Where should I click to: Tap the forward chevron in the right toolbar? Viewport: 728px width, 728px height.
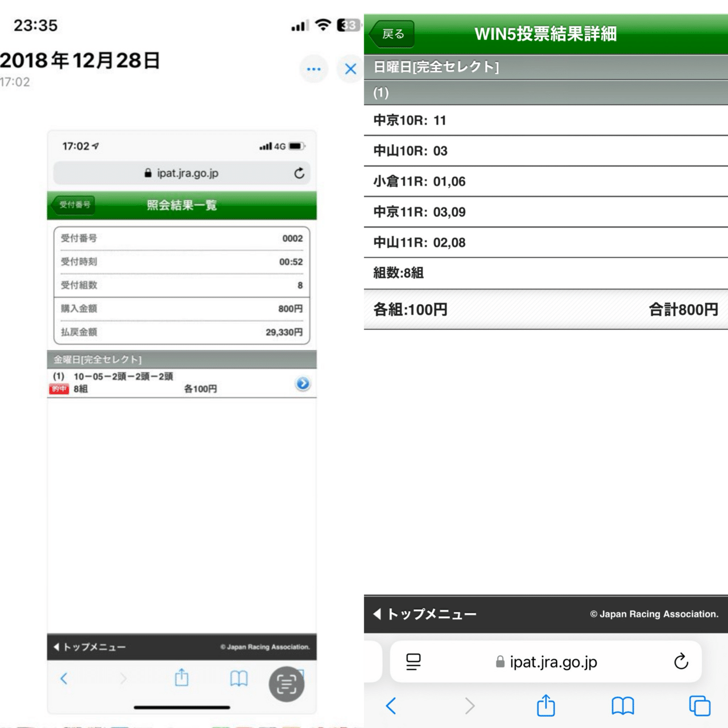click(x=470, y=705)
